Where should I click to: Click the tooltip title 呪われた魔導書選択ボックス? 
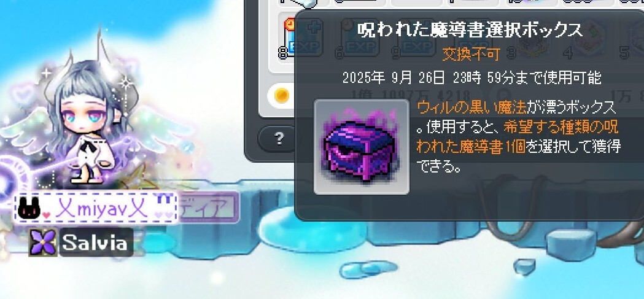(x=470, y=29)
